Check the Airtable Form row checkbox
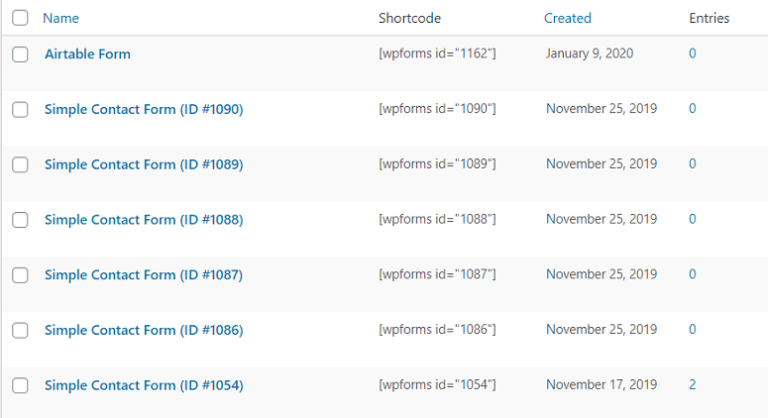 point(20,54)
